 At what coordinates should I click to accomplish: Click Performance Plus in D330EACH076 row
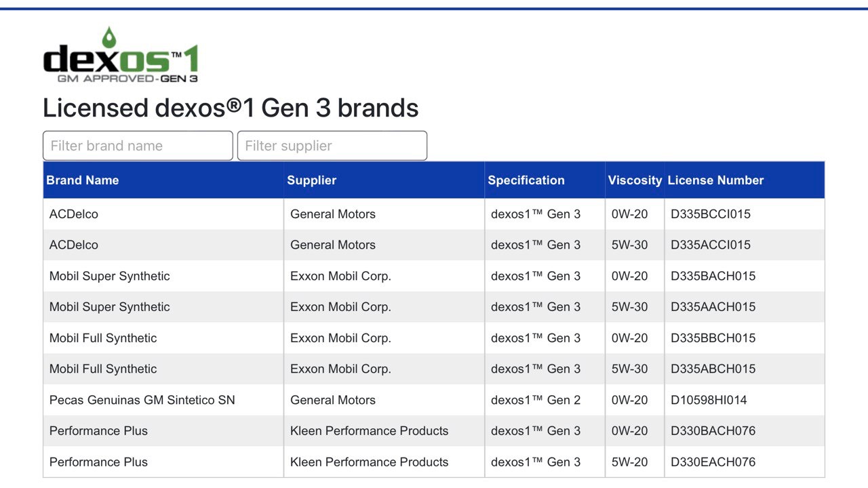[98, 462]
